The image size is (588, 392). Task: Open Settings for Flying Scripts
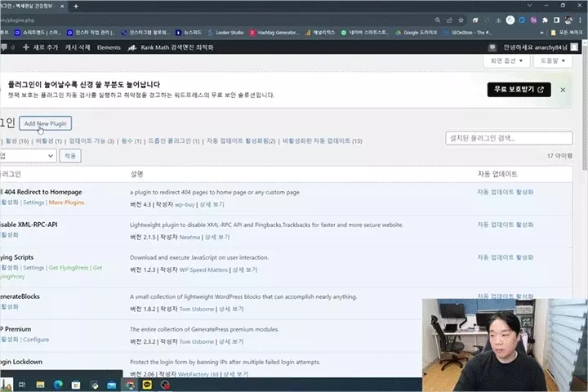[x=33, y=268]
